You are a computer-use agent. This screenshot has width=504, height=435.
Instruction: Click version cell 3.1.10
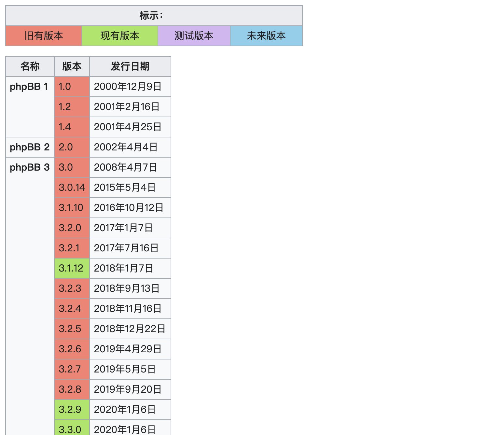point(72,208)
